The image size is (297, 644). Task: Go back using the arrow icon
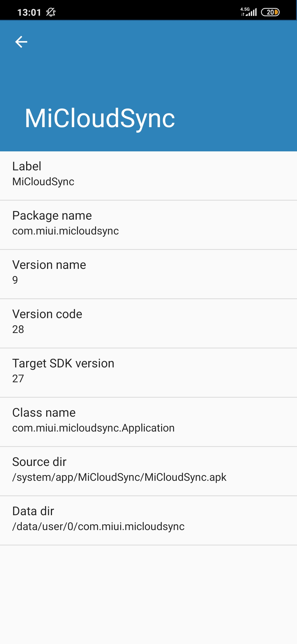click(x=21, y=42)
